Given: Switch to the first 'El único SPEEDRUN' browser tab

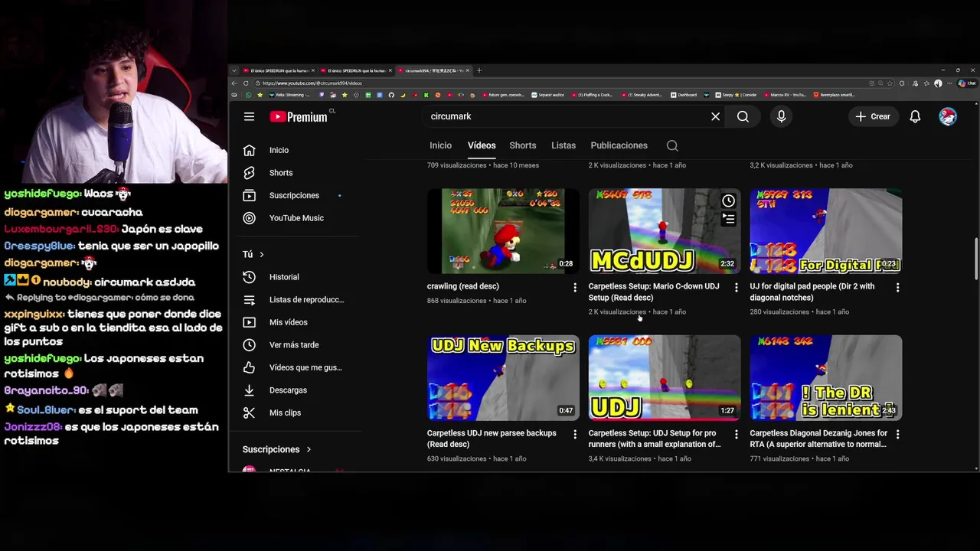Looking at the screenshot, I should click(x=279, y=70).
